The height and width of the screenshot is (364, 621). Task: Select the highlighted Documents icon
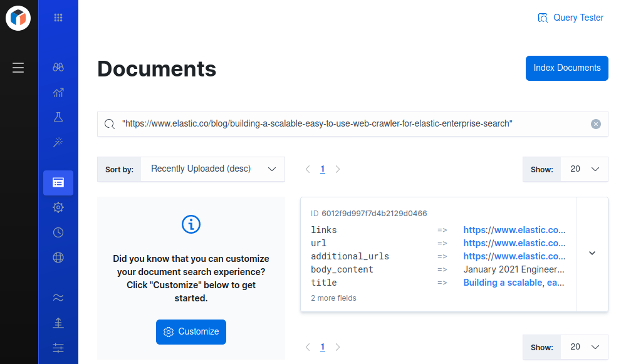click(x=58, y=182)
